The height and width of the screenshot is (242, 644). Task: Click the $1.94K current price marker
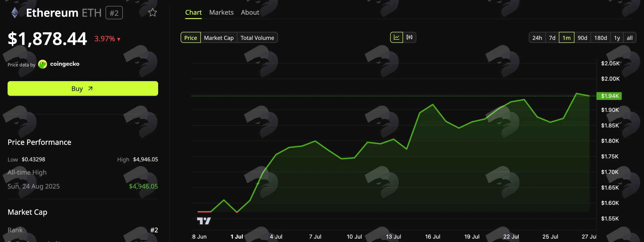609,96
